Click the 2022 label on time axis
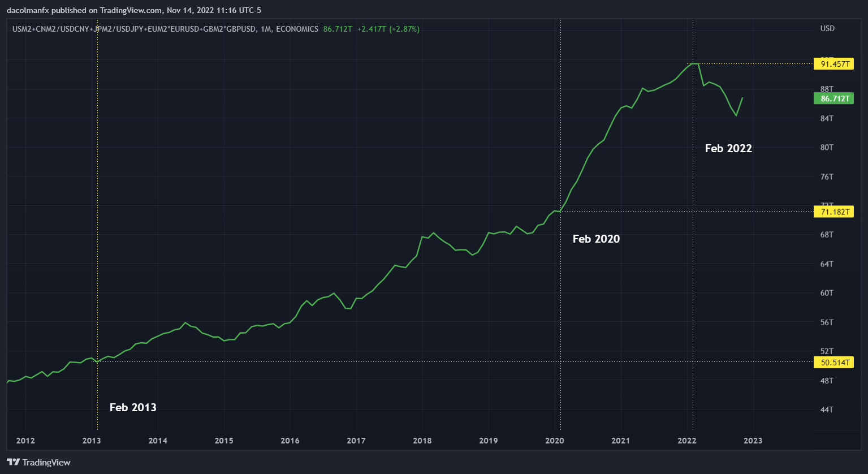 pyautogui.click(x=687, y=441)
